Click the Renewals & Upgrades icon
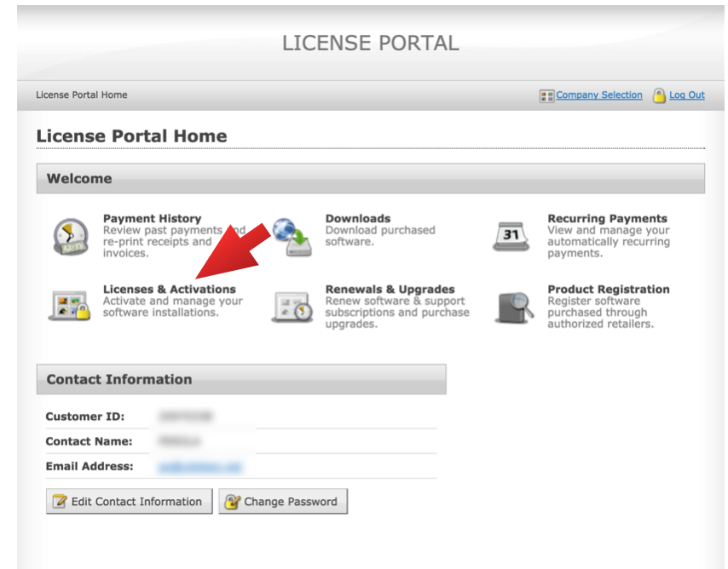The width and height of the screenshot is (728, 569). (292, 306)
